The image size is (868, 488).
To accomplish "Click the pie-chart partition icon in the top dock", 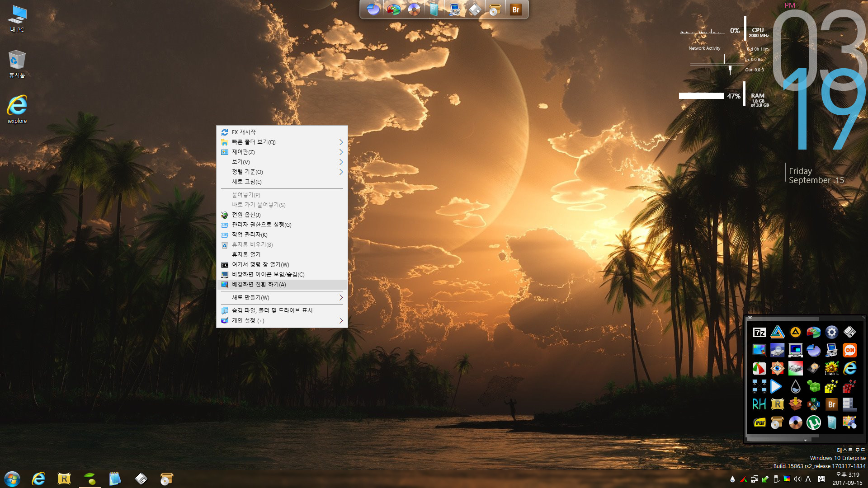I will 373,9.
